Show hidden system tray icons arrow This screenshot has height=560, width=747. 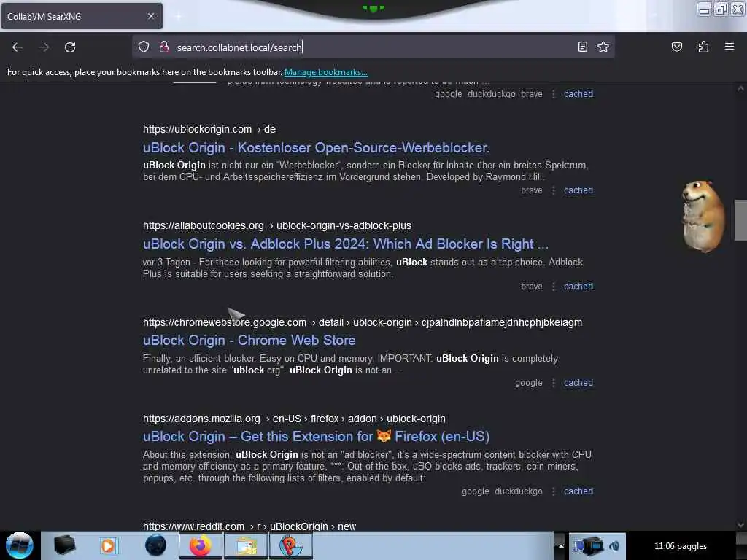[561, 545]
